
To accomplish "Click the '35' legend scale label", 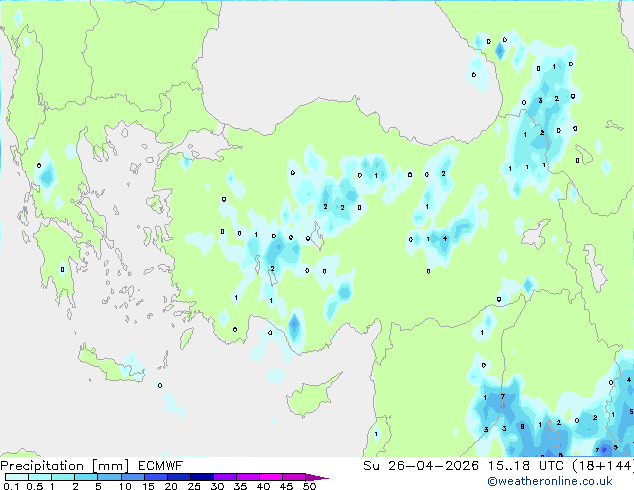I will [240, 486].
